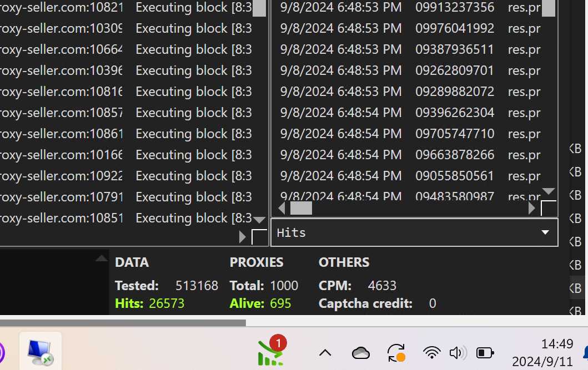
Task: Select bot row with proxy port 10861
Action: pos(126,134)
